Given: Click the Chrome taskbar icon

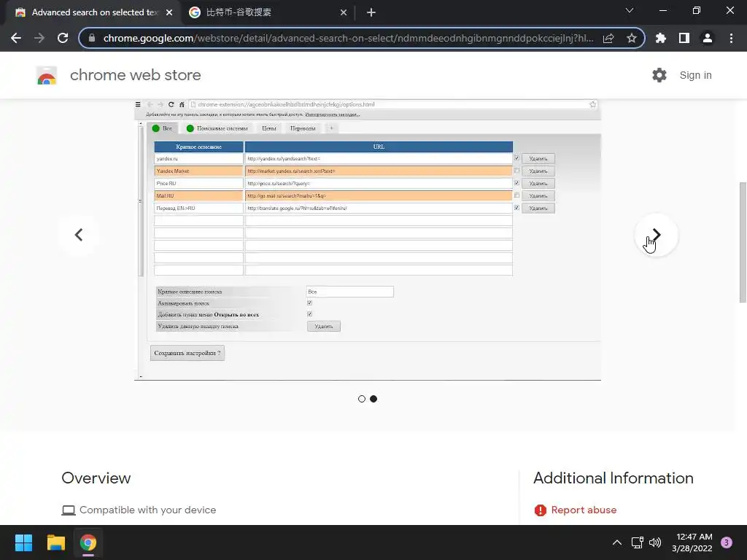Looking at the screenshot, I should [x=88, y=542].
